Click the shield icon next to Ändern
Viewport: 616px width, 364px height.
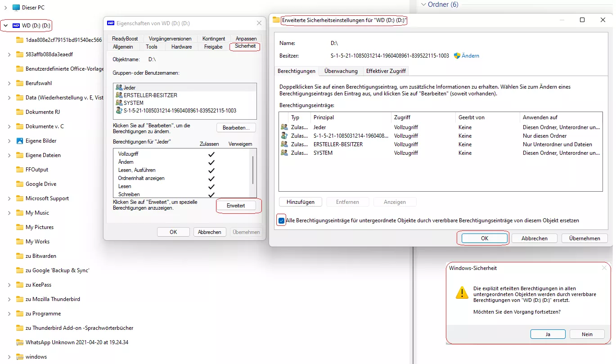(457, 56)
